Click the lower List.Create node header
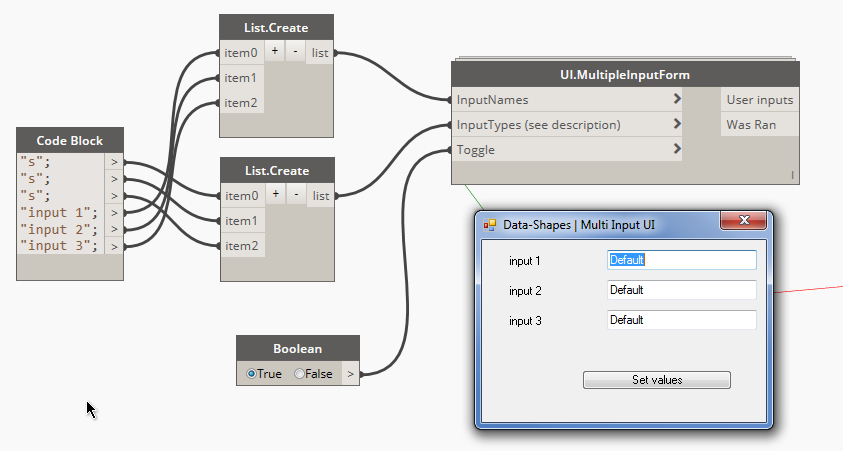 (x=277, y=170)
